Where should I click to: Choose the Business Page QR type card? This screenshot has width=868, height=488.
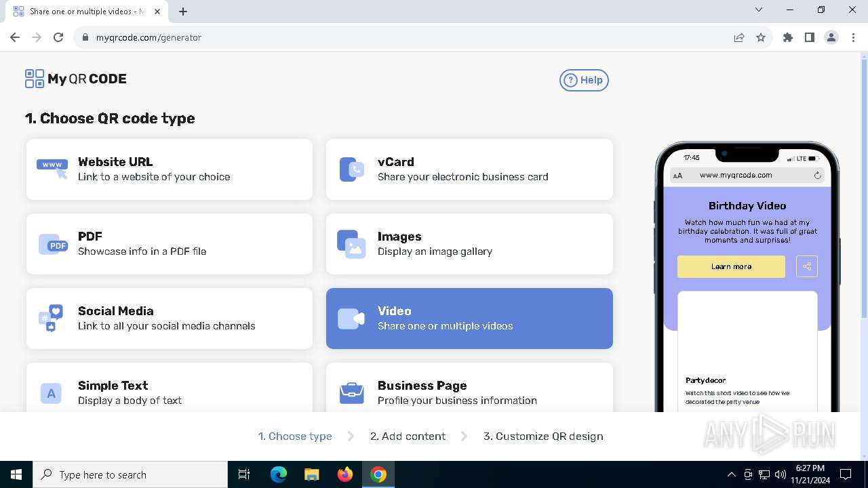click(469, 388)
